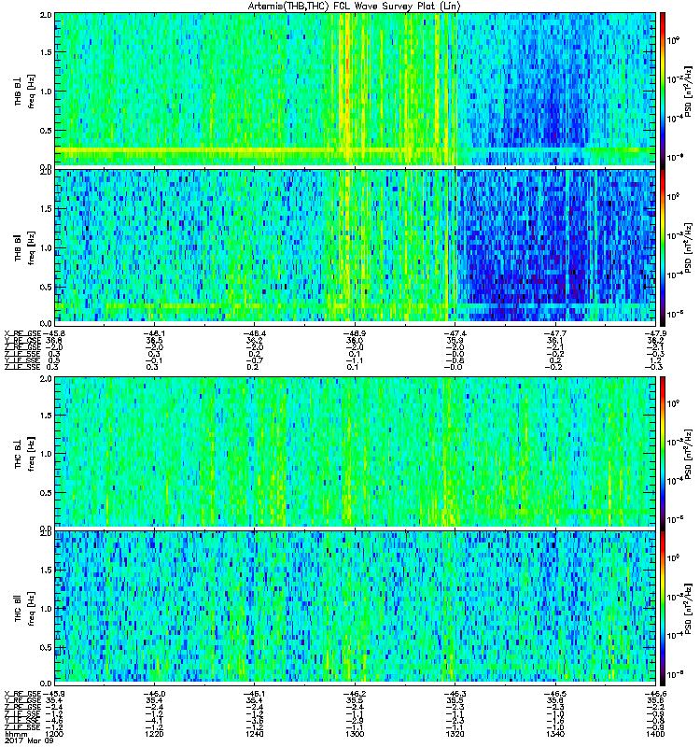The width and height of the screenshot is (700, 747).
Task: Click the 'THB B∥ freq [Hz]' y-axis label
Action: pos(24,247)
